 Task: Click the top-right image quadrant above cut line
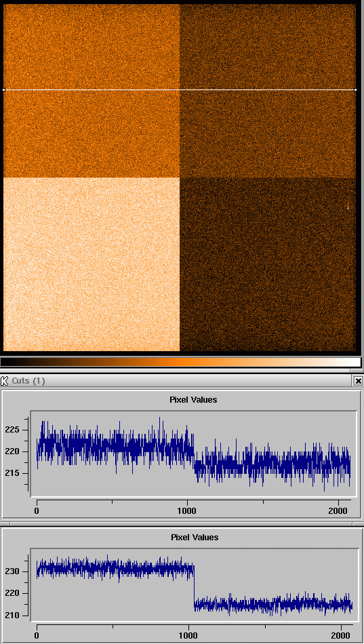pyautogui.click(x=268, y=46)
